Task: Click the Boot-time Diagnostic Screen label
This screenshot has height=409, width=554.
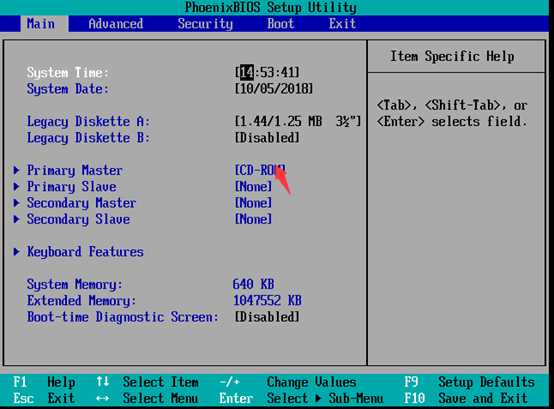Action: (123, 317)
